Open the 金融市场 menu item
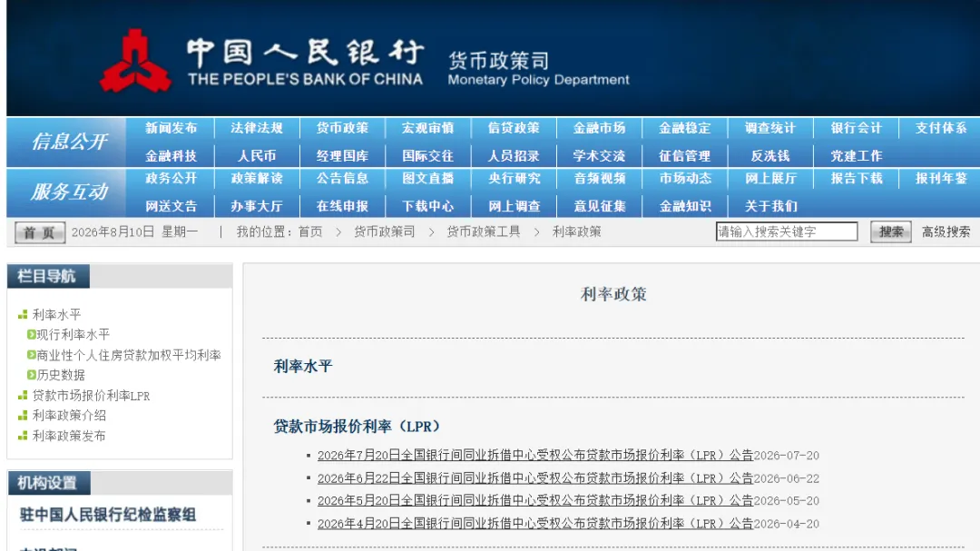Viewport: 980px width, 551px height. pyautogui.click(x=599, y=128)
